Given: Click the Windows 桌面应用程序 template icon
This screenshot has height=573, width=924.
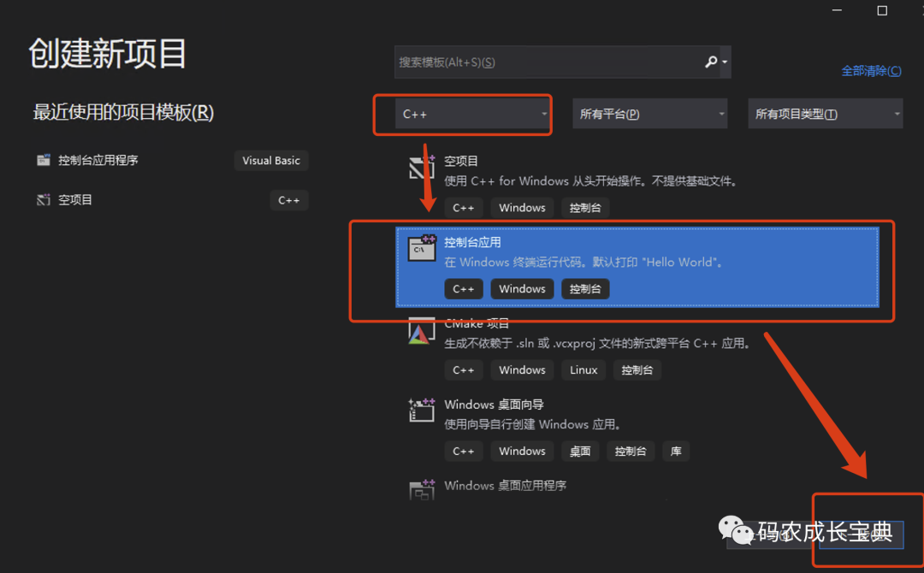Looking at the screenshot, I should 422,491.
